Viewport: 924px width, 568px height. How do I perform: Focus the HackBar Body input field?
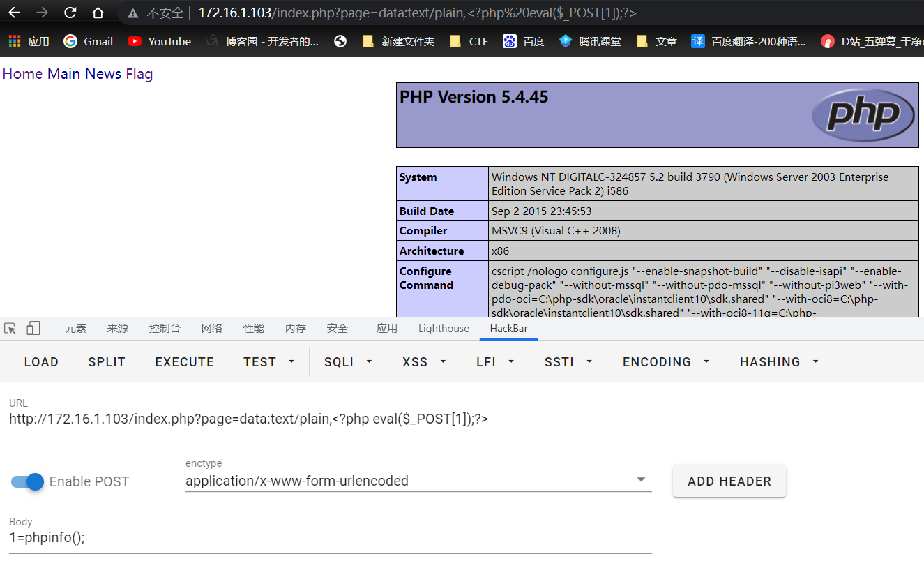(x=331, y=538)
